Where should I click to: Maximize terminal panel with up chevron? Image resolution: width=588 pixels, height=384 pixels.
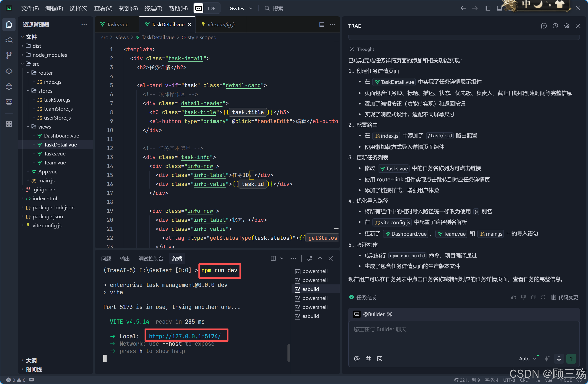[320, 258]
